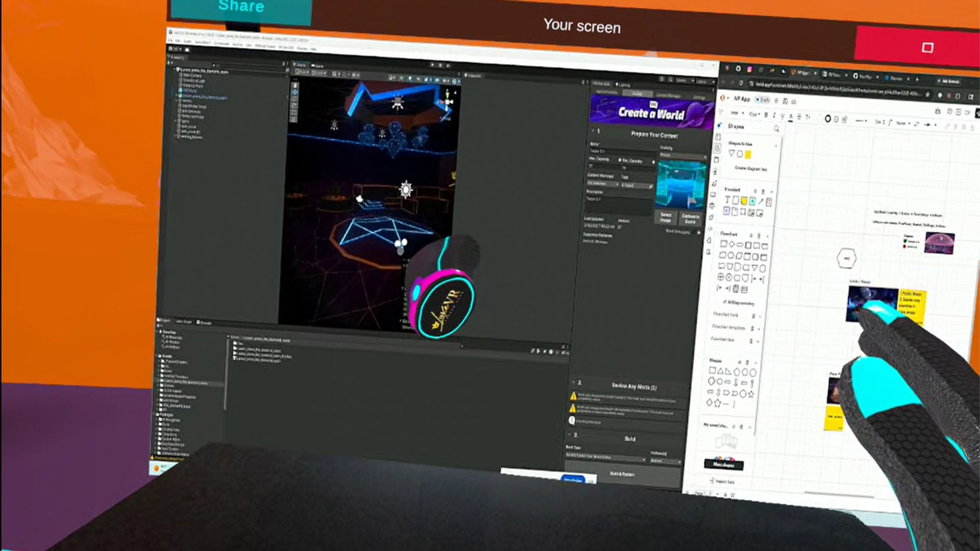Viewport: 980px width, 551px height.
Task: Toggle the Max Capacity option dot
Action: 620,160
